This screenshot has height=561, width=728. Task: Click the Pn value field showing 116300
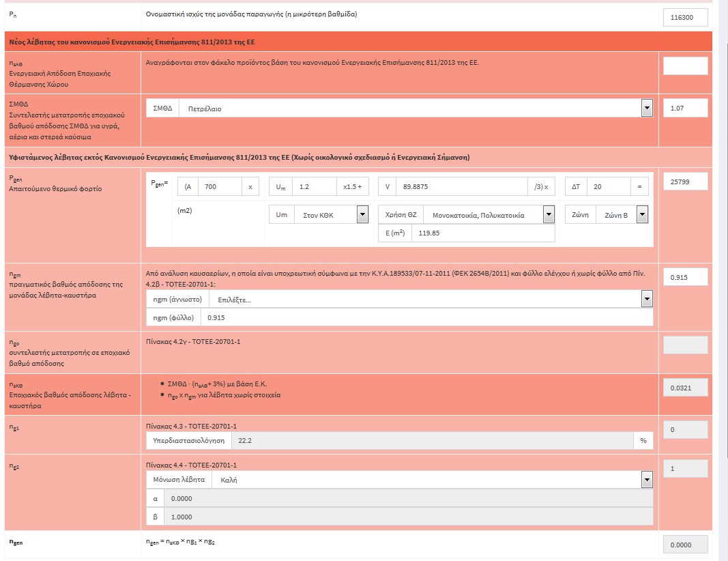coord(685,18)
